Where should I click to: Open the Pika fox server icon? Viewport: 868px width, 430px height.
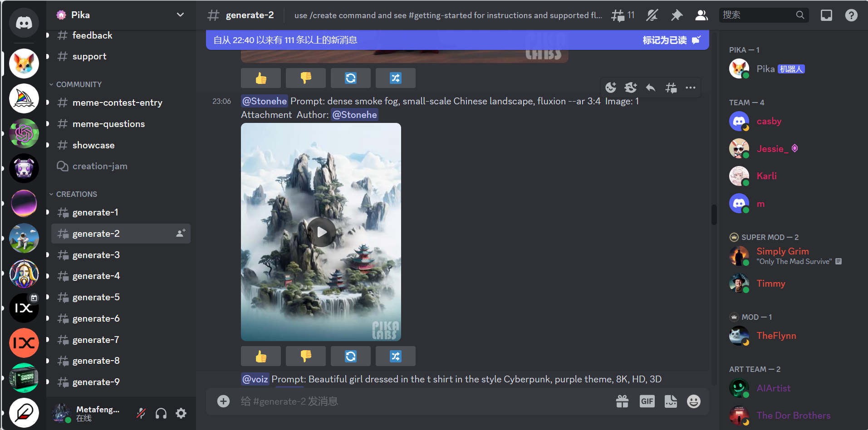coord(24,63)
